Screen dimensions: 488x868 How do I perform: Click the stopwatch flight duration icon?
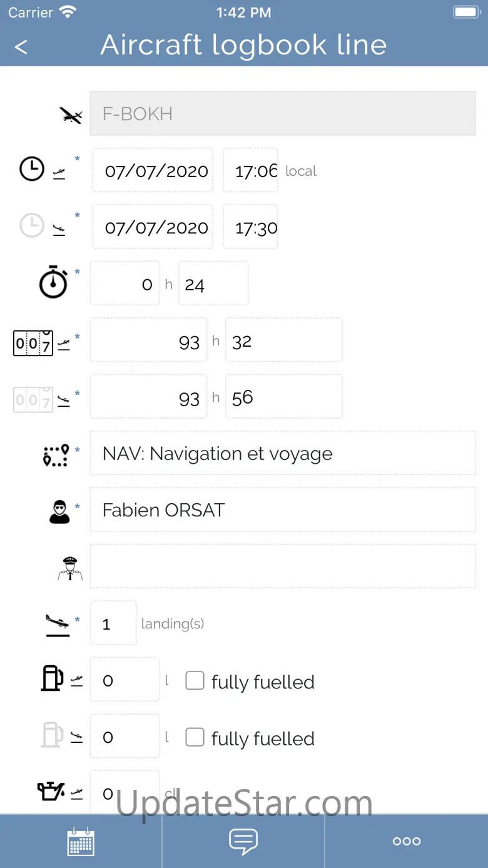tap(53, 283)
